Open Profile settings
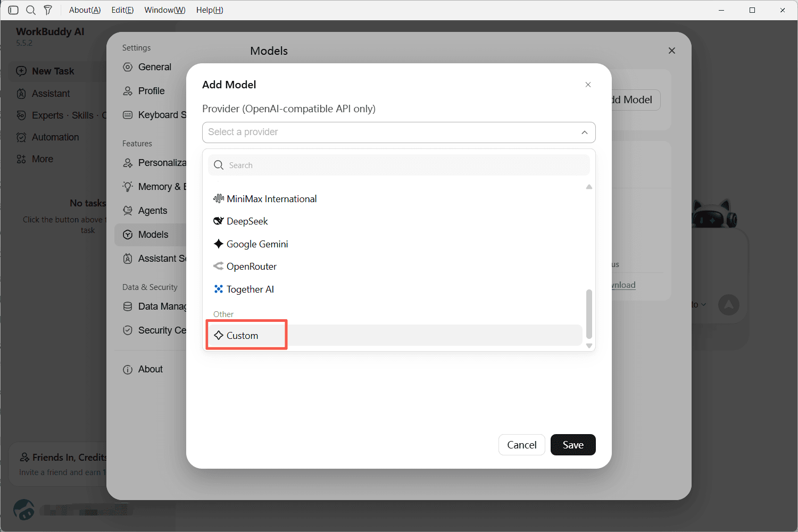 (151, 91)
